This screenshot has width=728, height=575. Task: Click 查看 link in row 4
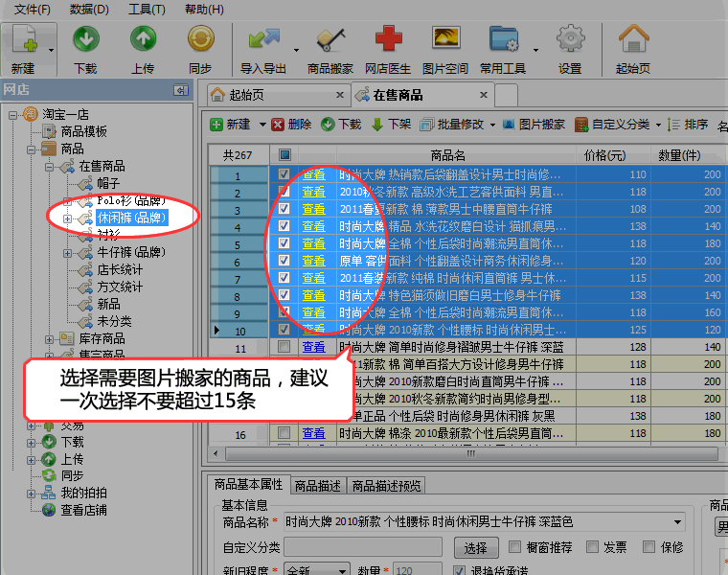pyautogui.click(x=314, y=226)
